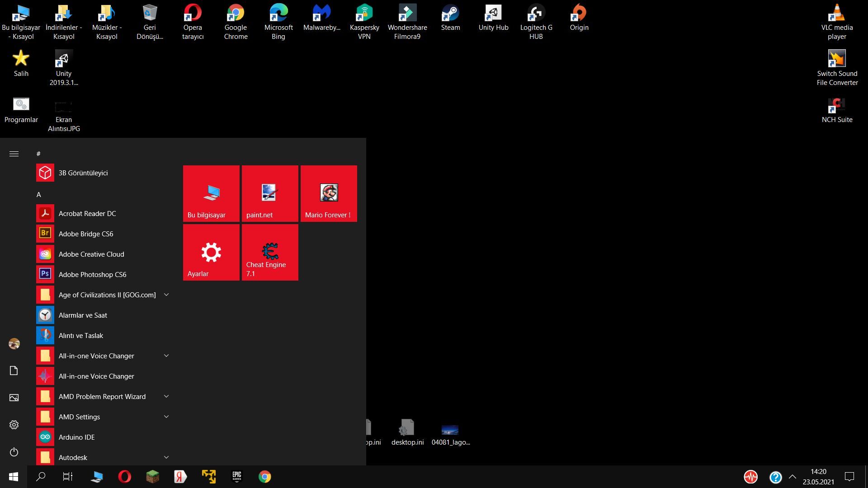Viewport: 868px width, 488px height.
Task: Jump to letter A section header
Action: [39, 194]
